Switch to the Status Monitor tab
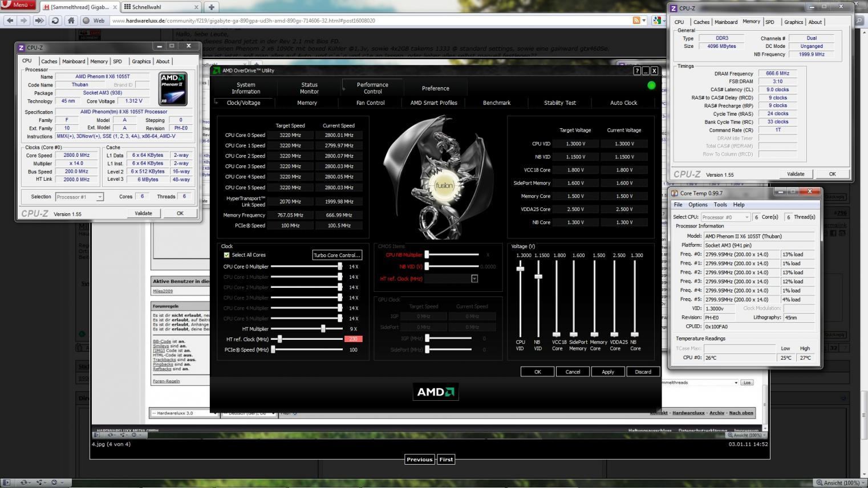Viewport: 868px width, 488px height. tap(309, 88)
